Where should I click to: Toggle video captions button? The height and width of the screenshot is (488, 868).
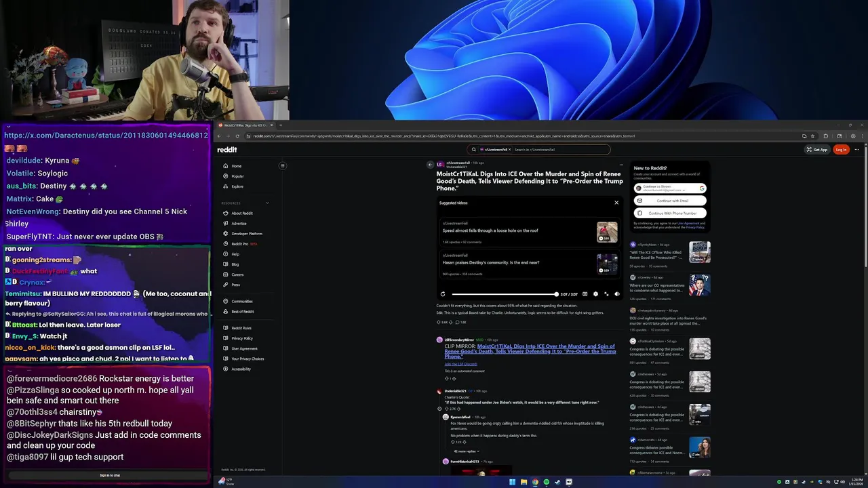[585, 294]
